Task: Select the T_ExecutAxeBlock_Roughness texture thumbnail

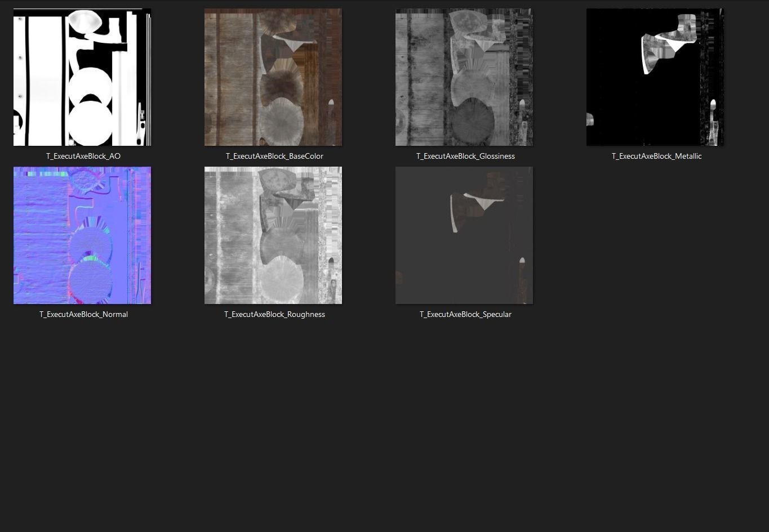Action: coord(273,235)
